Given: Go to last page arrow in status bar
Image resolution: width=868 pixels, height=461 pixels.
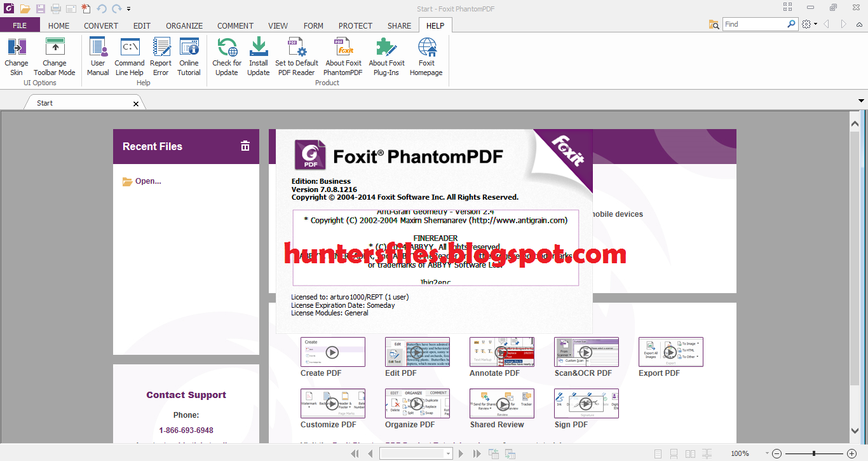Looking at the screenshot, I should click(x=477, y=453).
